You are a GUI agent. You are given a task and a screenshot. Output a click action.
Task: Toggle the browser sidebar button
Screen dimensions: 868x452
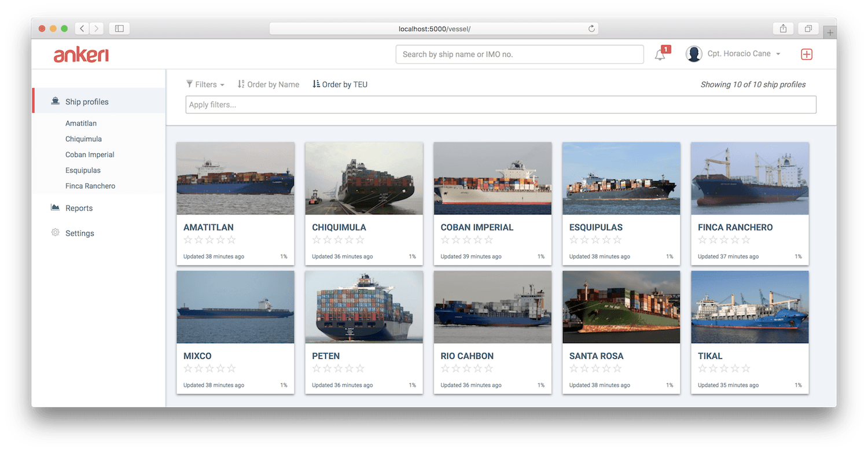[119, 28]
